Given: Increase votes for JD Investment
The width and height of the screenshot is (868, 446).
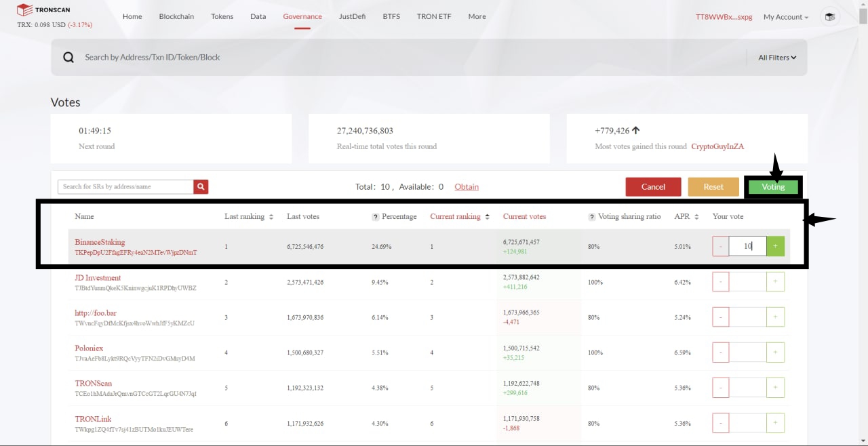Looking at the screenshot, I should (776, 282).
